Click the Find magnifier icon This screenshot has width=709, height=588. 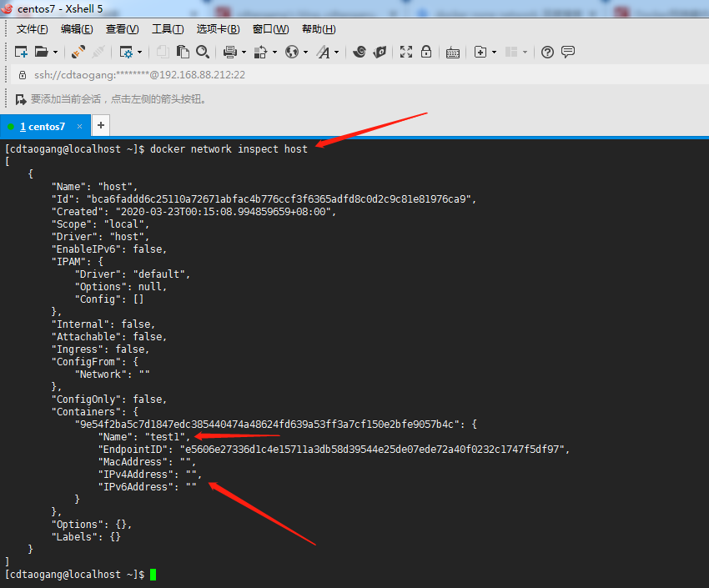[x=203, y=52]
